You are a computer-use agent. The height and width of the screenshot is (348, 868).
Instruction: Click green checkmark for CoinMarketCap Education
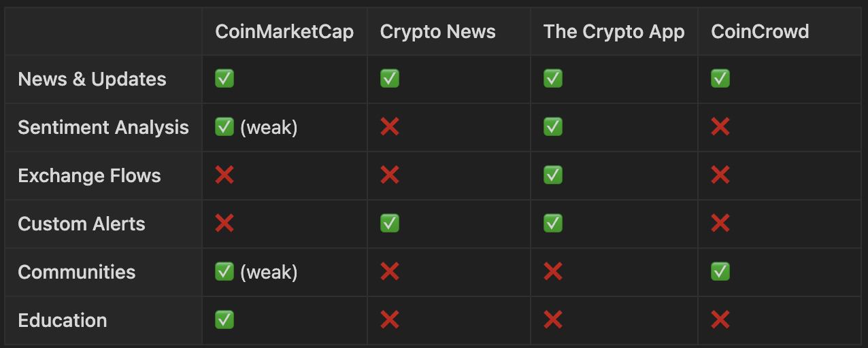[224, 320]
